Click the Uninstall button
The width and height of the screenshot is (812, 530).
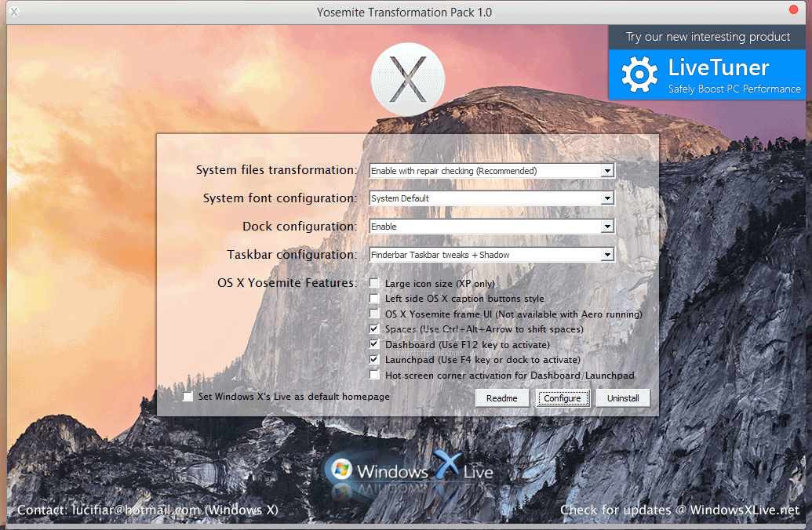[623, 398]
